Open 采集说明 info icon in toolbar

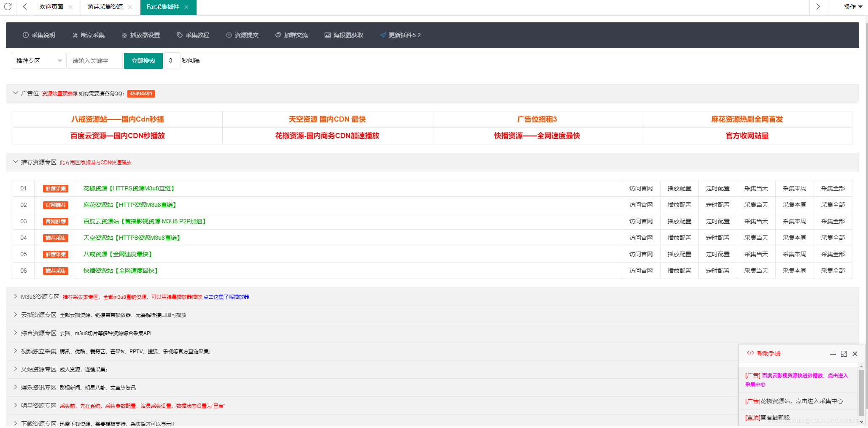[26, 35]
